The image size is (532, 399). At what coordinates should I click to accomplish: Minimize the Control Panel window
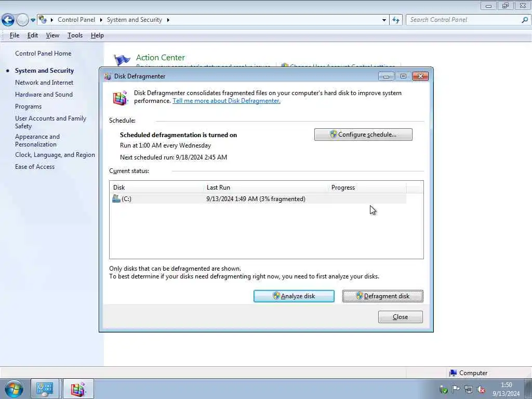[488, 5]
